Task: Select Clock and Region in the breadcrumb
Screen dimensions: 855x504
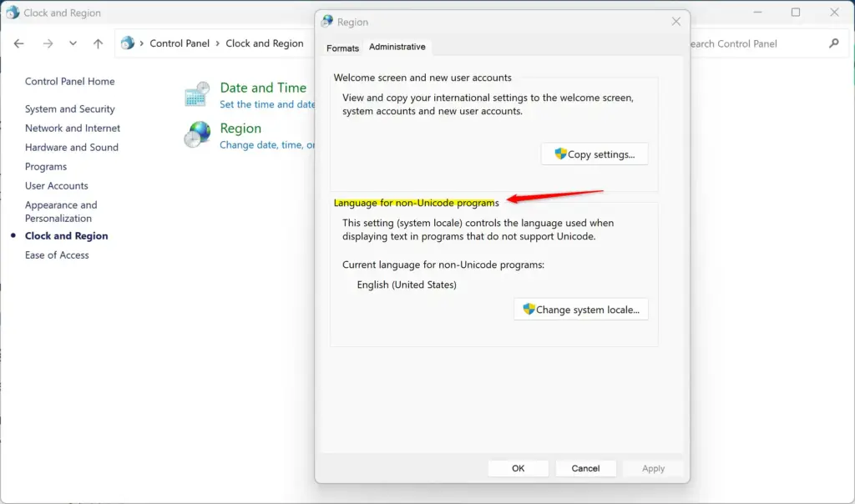Action: coord(265,43)
